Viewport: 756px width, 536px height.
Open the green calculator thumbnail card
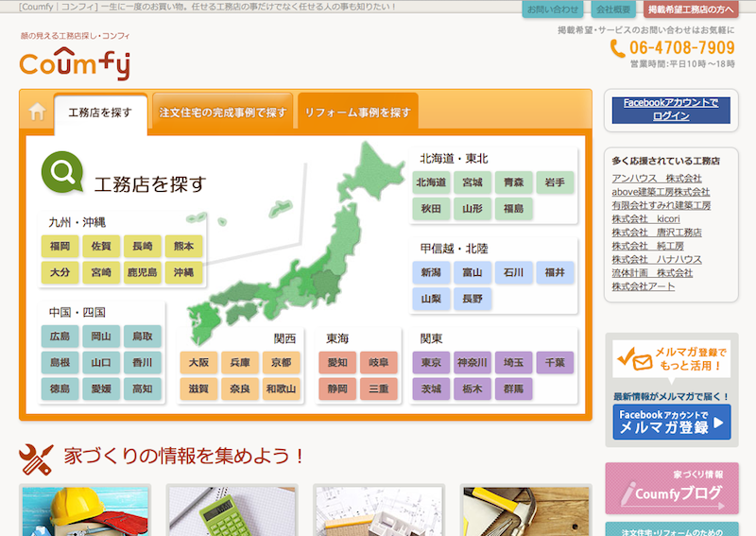click(232, 510)
